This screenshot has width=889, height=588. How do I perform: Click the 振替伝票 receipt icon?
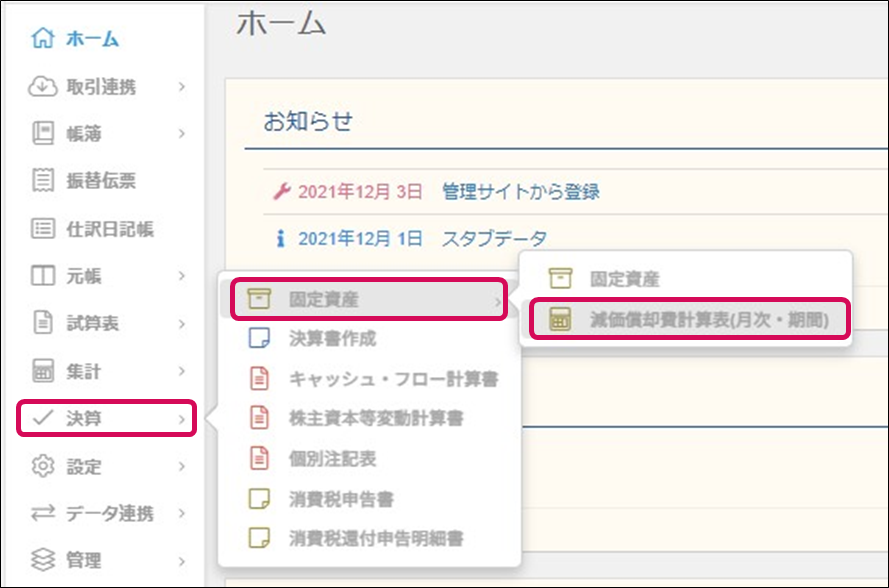43,180
